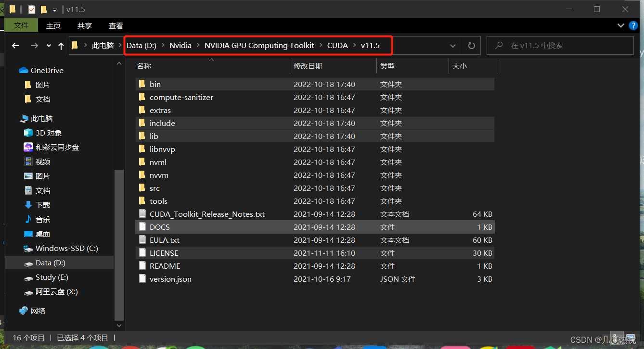Select the version.json file icon
Image resolution: width=644 pixels, height=349 pixels.
(142, 279)
